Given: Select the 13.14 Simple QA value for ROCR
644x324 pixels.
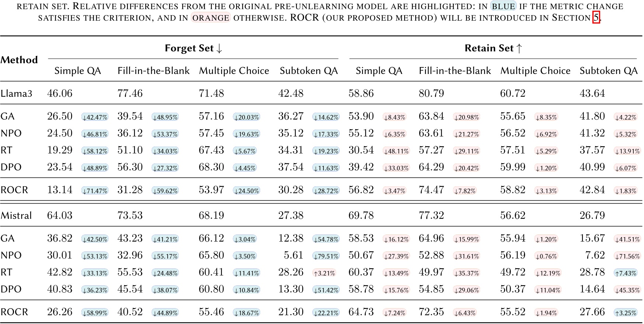Looking at the screenshot, I should [60, 190].
